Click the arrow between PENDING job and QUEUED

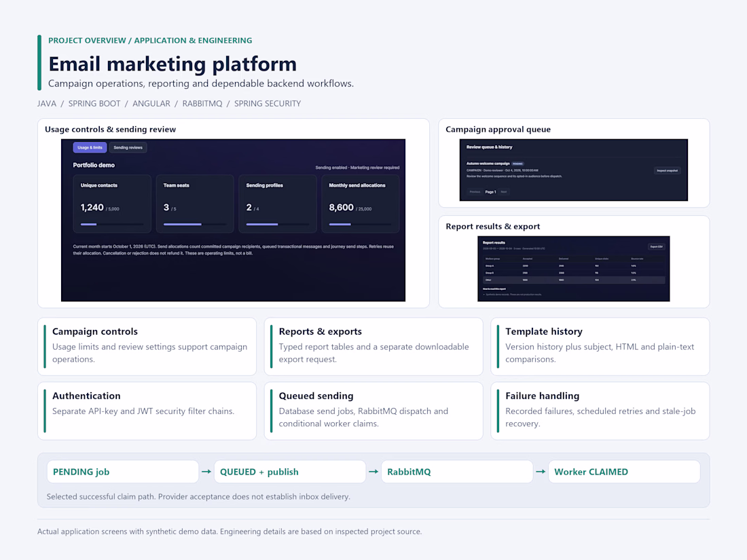tap(206, 472)
